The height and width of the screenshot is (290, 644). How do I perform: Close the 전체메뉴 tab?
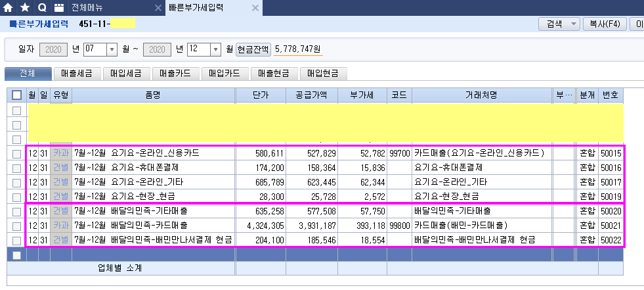158,9
